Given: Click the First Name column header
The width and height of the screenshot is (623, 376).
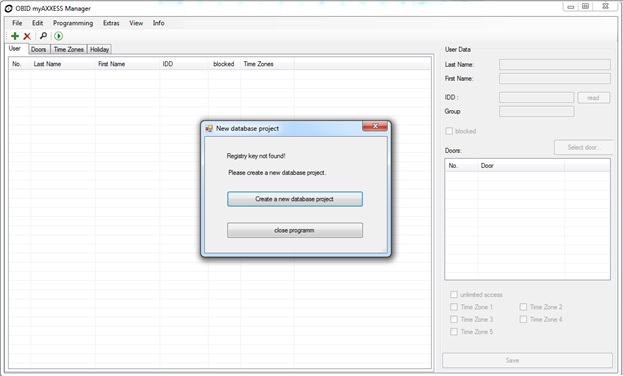Looking at the screenshot, I should click(x=127, y=64).
